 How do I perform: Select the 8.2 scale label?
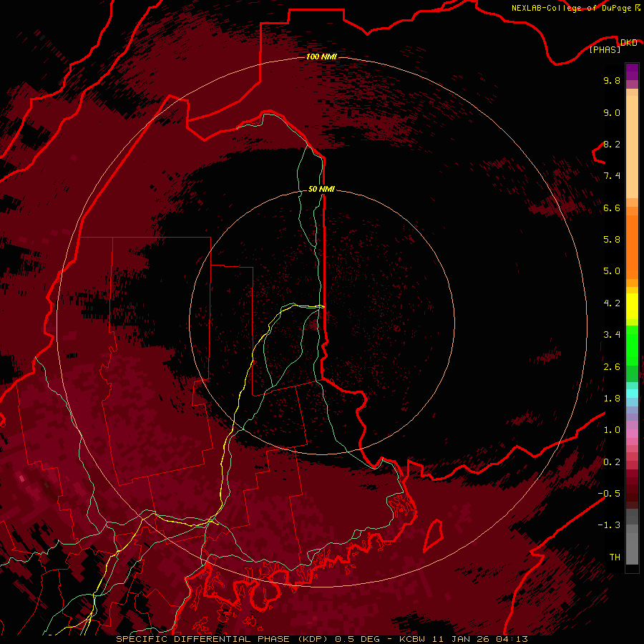coord(612,144)
